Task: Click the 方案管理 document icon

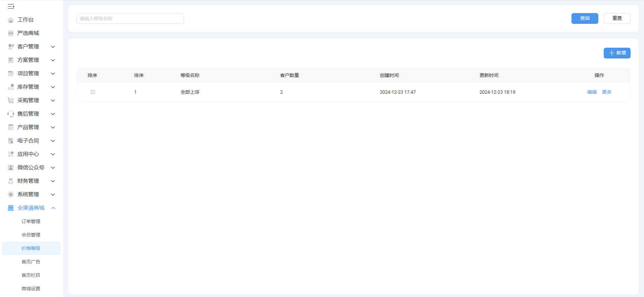Action: [11, 60]
